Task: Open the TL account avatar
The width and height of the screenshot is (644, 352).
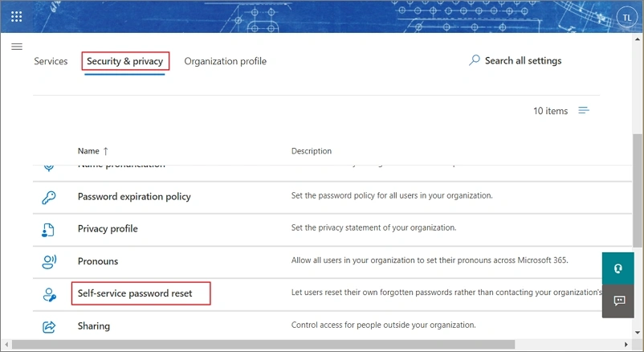Action: 626,18
